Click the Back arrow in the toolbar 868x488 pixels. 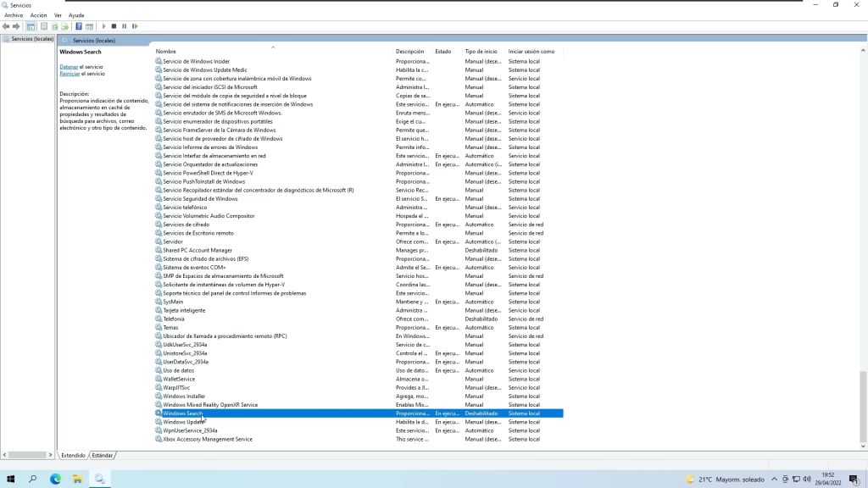7,26
